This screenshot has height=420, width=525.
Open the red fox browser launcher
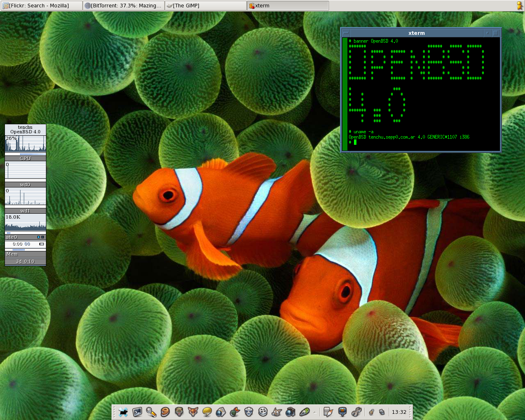pyautogui.click(x=193, y=412)
